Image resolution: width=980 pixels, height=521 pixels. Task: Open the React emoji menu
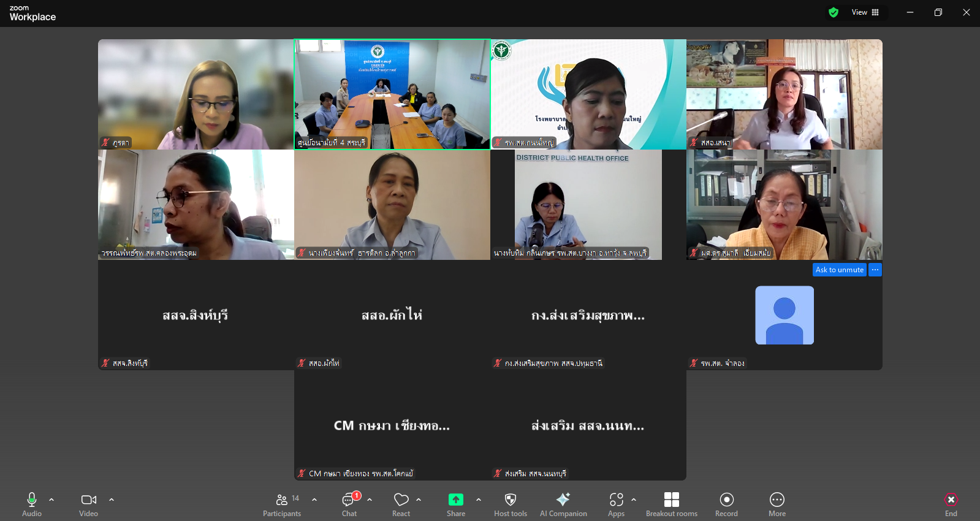(x=401, y=504)
